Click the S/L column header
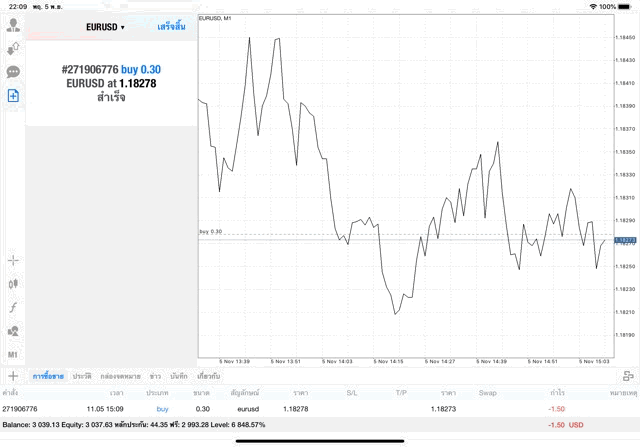 352,393
